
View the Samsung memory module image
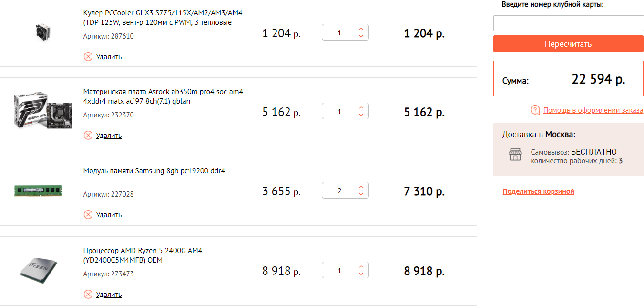tap(39, 191)
